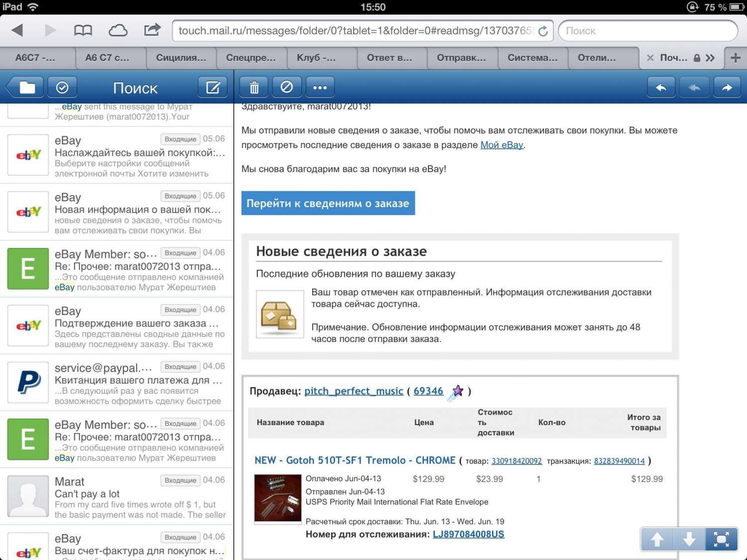Viewport: 747px width, 560px height.
Task: Toggle fullscreen view with the expand icon
Action: [x=721, y=539]
